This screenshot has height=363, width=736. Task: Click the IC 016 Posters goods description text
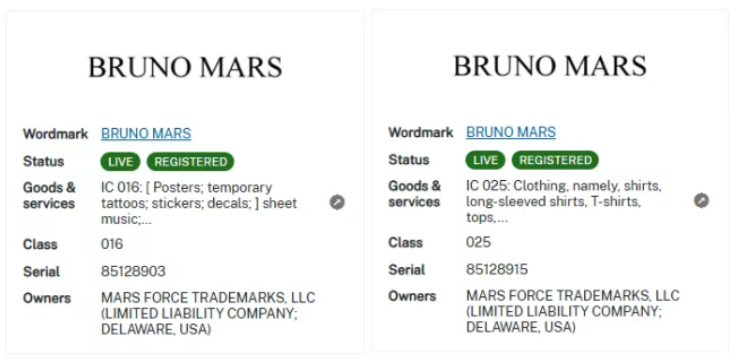[199, 203]
